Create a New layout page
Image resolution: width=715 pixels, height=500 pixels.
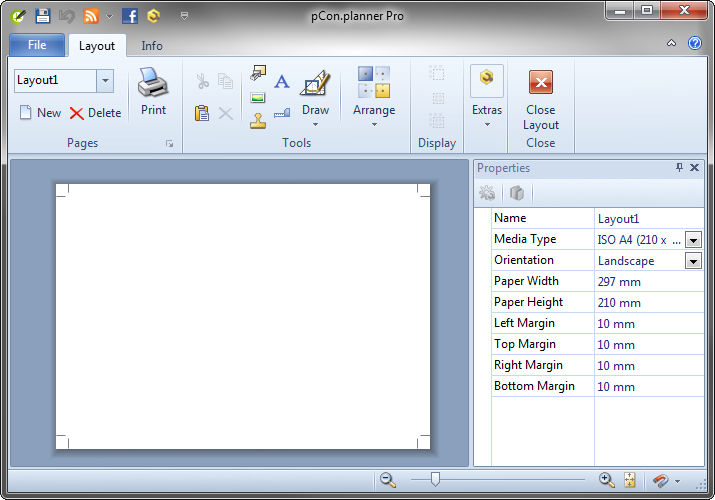(x=40, y=113)
